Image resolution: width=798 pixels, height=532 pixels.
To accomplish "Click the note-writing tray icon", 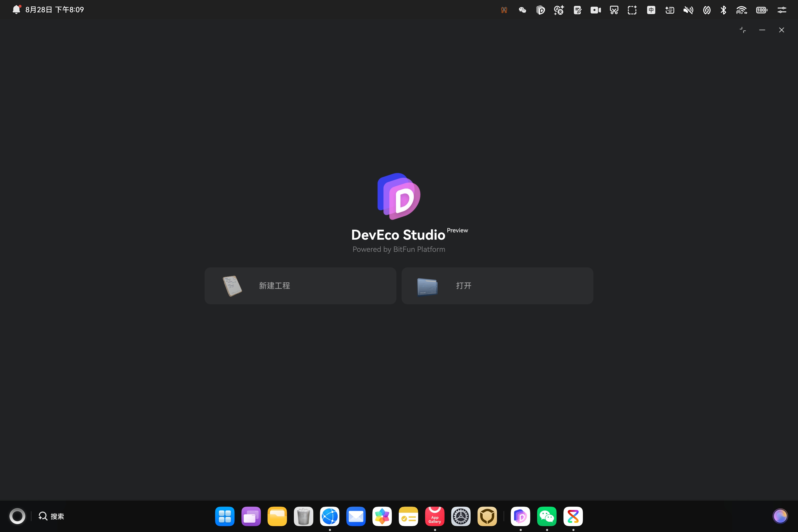I will coord(578,10).
